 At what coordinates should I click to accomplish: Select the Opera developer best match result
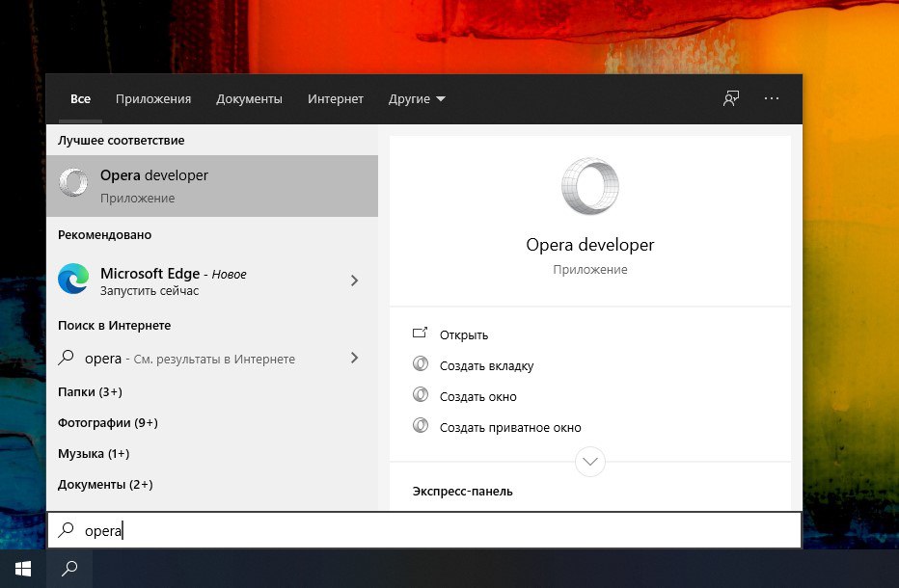[x=212, y=186]
